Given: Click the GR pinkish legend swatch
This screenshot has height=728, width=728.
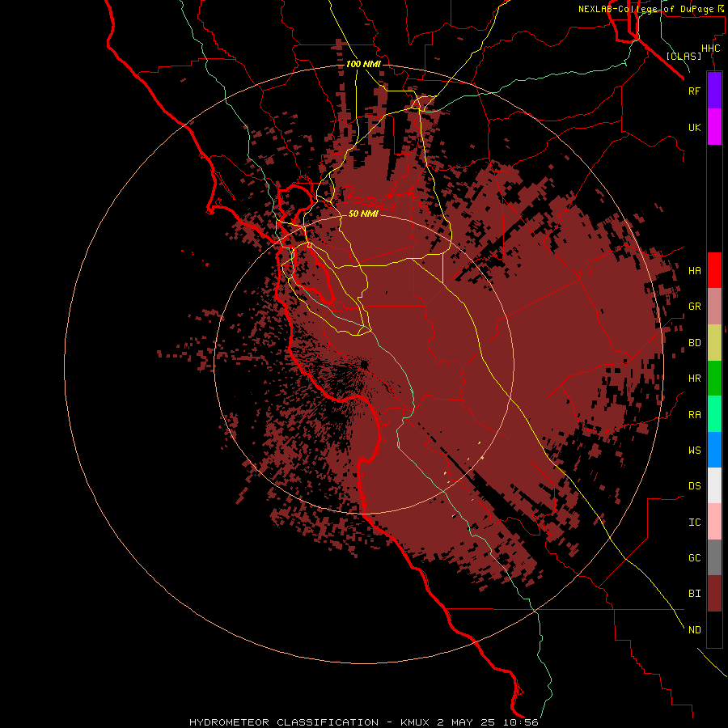Looking at the screenshot, I should (714, 307).
